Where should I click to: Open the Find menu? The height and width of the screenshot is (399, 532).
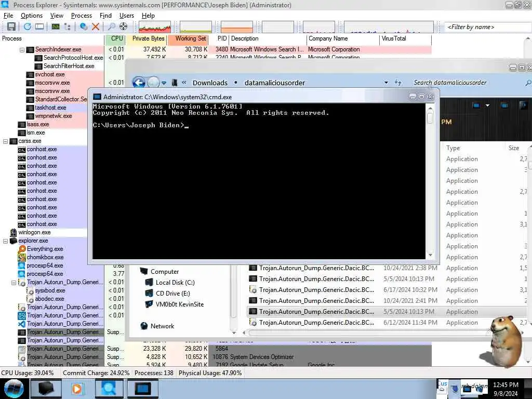point(105,16)
